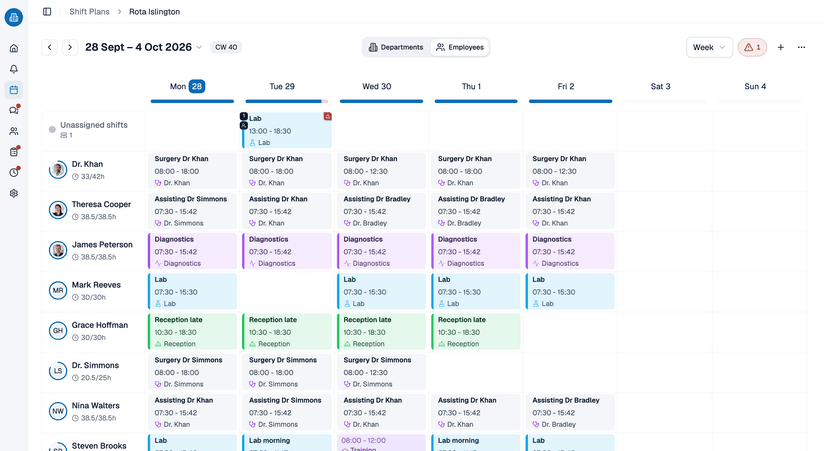Viewport: 828px width, 451px height.
Task: Switch to Employees view tab
Action: pyautogui.click(x=459, y=47)
